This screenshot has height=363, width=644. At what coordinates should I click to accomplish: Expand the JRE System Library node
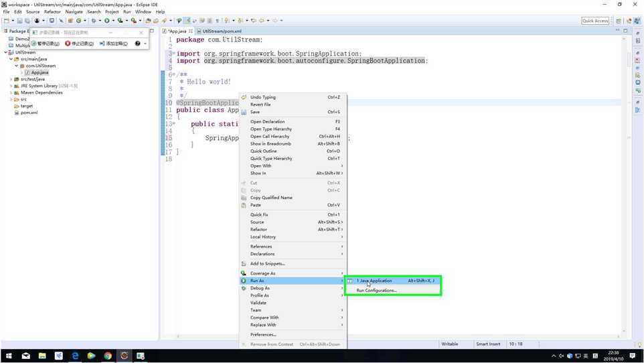tap(11, 86)
